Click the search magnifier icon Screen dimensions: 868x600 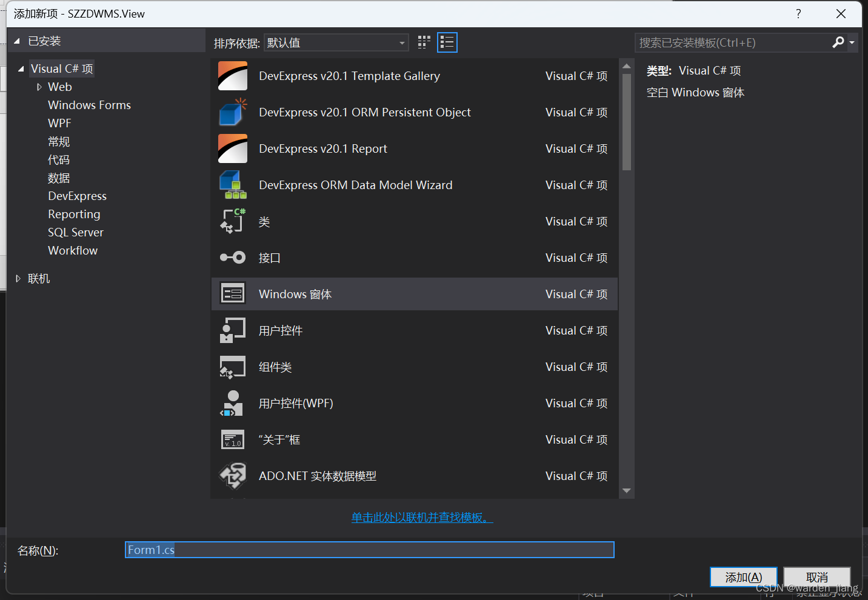[x=838, y=42]
